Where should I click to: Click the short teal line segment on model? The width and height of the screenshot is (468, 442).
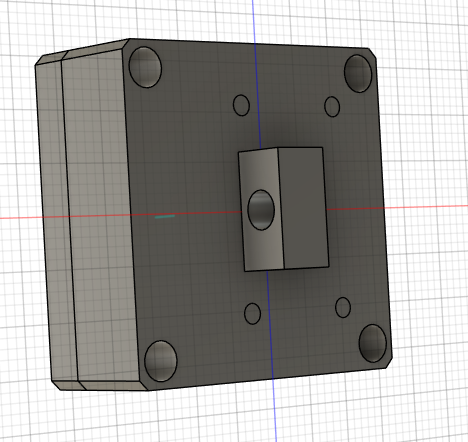(165, 217)
